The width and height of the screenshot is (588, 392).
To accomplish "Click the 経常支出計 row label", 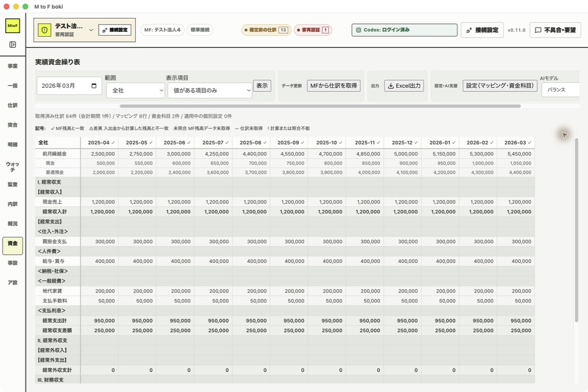I will tap(55, 321).
